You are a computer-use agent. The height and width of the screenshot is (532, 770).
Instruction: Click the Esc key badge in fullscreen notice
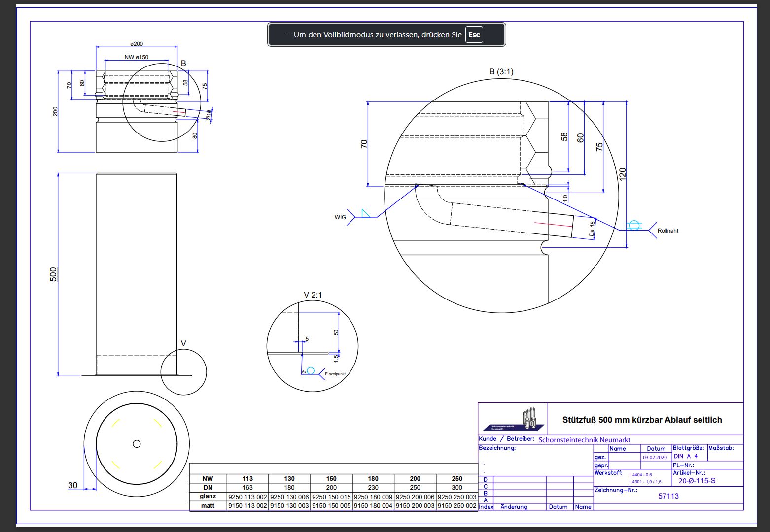pyautogui.click(x=474, y=35)
